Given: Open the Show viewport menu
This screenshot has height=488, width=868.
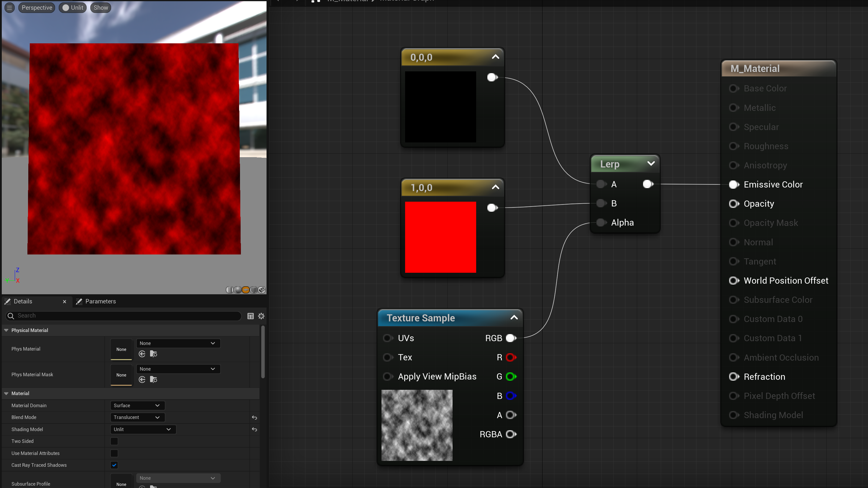Looking at the screenshot, I should (101, 7).
